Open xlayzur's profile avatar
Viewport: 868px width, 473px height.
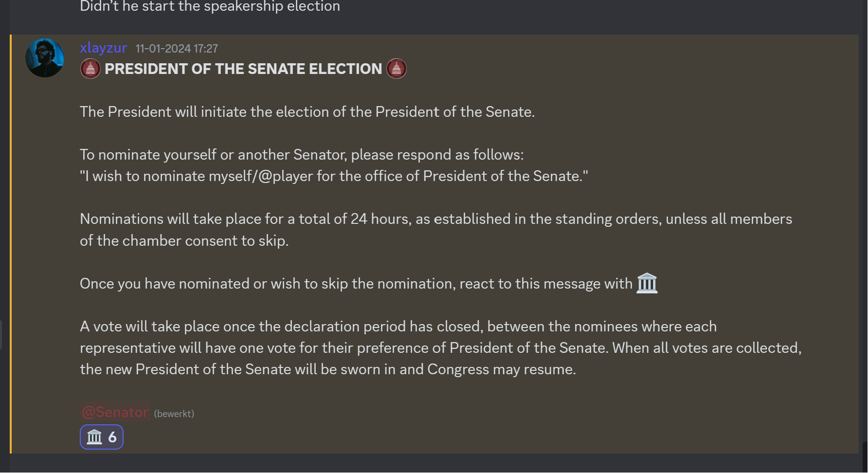45,58
